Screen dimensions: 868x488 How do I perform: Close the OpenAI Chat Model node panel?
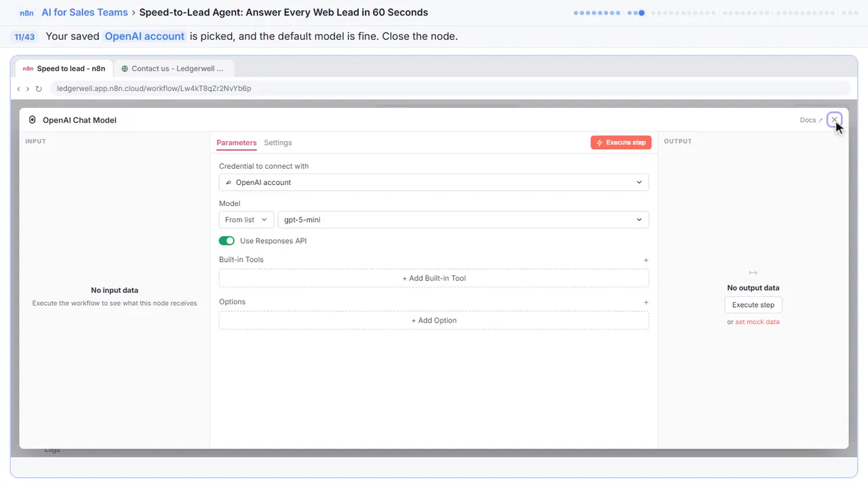point(834,120)
